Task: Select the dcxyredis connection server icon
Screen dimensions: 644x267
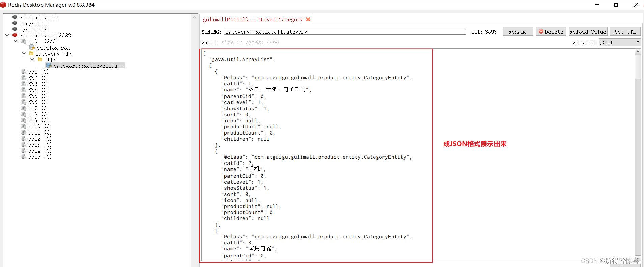Action: 15,23
